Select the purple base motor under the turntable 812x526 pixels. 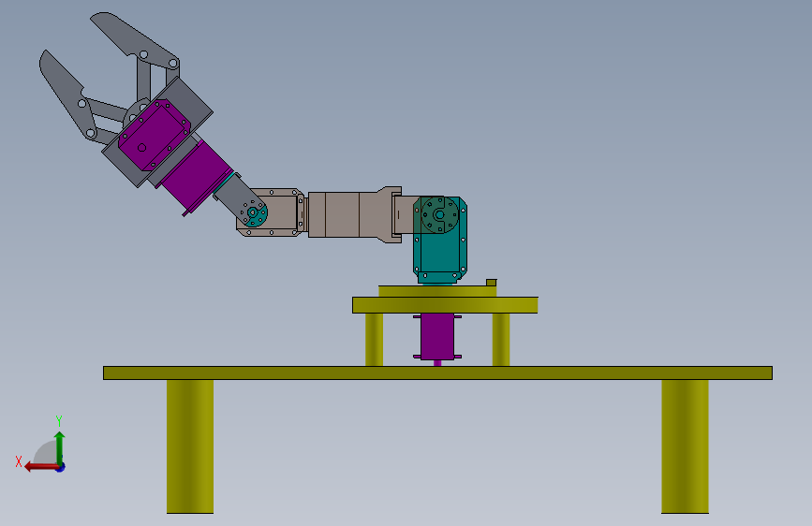click(x=437, y=337)
